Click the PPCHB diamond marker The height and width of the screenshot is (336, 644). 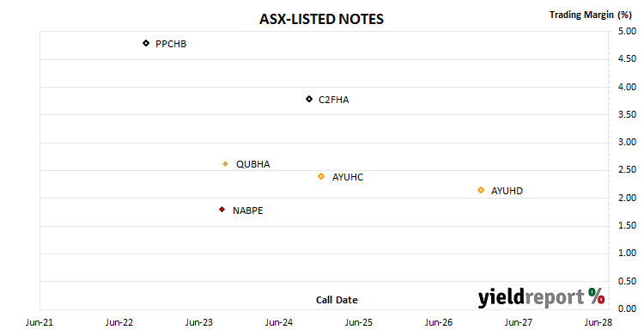coord(146,43)
